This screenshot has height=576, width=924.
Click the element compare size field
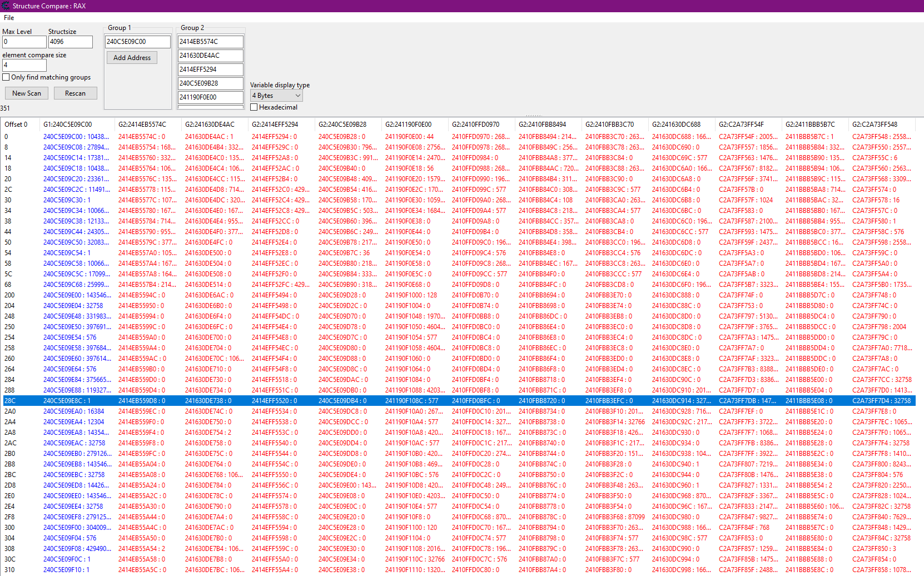pos(24,65)
